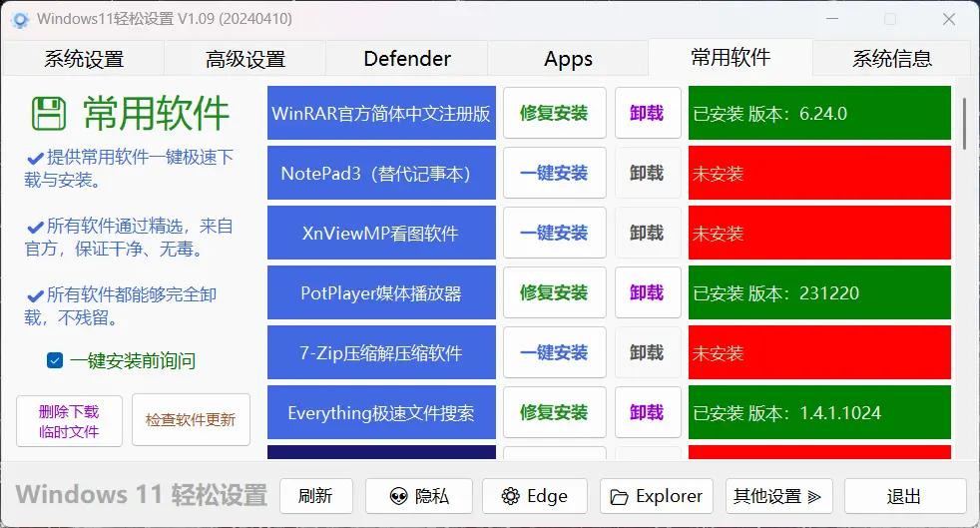Click 修复安装 for PotPlayer

pyautogui.click(x=555, y=293)
